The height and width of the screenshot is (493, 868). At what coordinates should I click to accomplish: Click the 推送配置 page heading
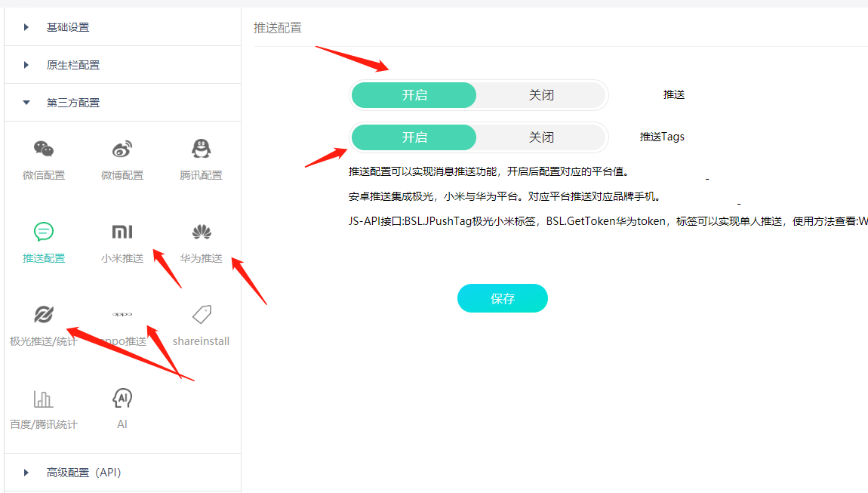[x=277, y=28]
